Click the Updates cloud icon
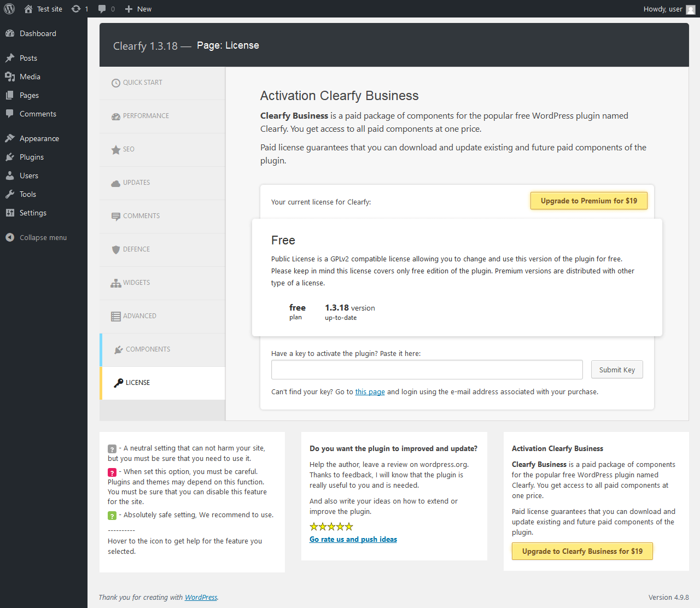The width and height of the screenshot is (700, 608). tap(116, 183)
